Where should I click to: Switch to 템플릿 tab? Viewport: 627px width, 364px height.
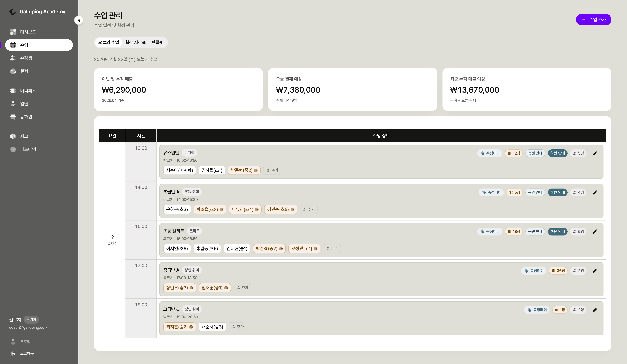click(158, 43)
